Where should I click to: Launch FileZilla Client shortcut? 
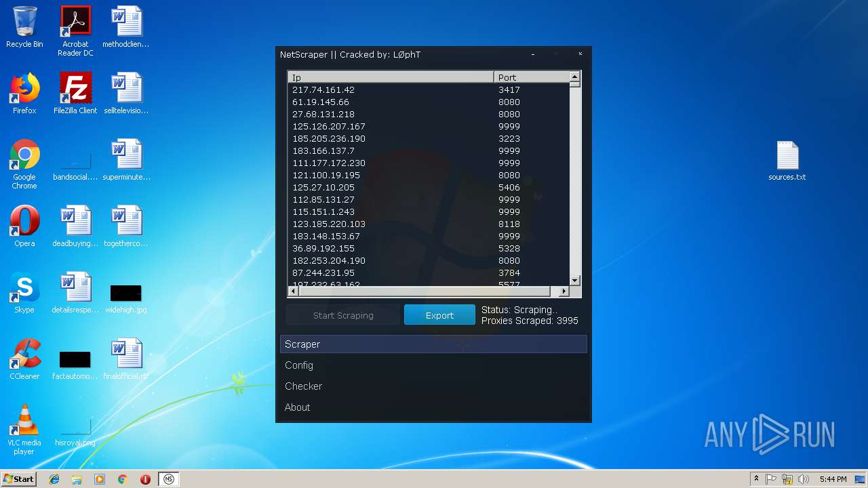(x=75, y=94)
